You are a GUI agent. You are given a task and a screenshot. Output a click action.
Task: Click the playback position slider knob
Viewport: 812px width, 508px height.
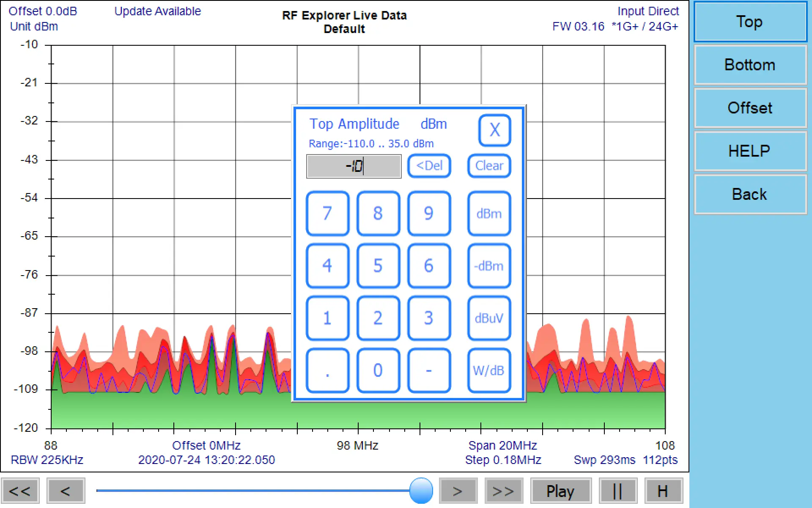(x=421, y=491)
